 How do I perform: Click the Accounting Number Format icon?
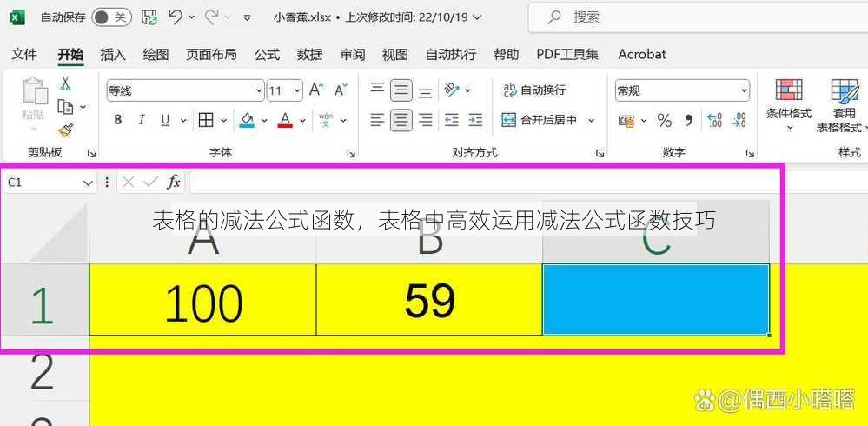626,120
